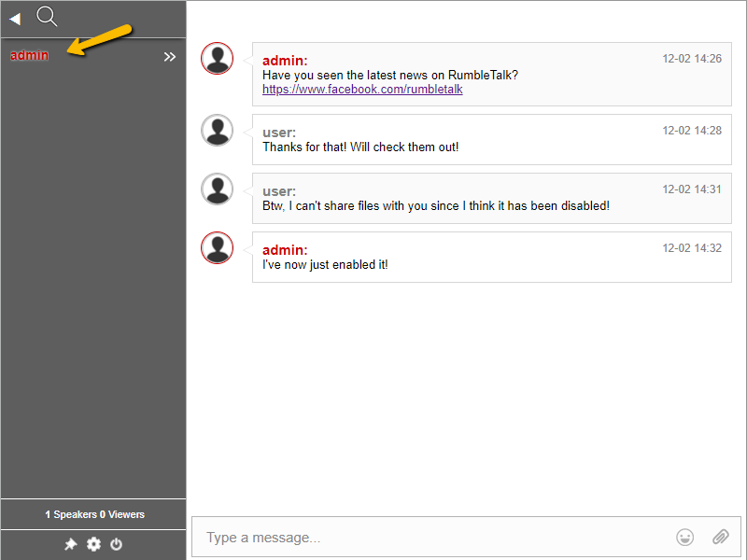Click the admin name on the first message
747x560 pixels.
(282, 60)
